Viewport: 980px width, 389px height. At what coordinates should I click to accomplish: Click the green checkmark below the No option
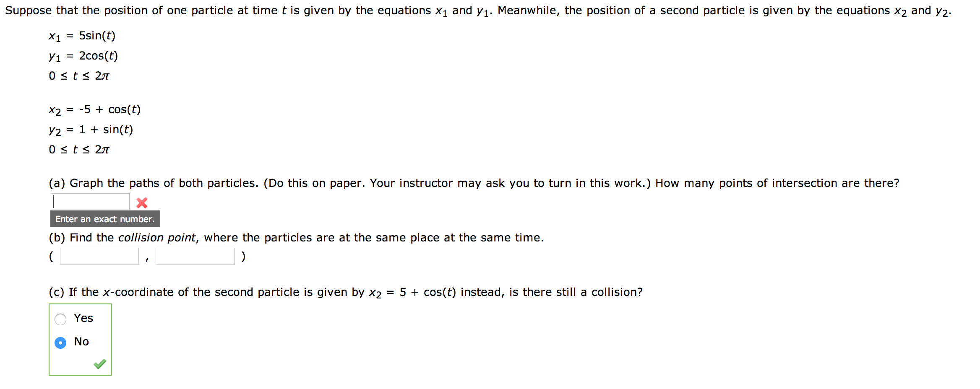click(100, 364)
